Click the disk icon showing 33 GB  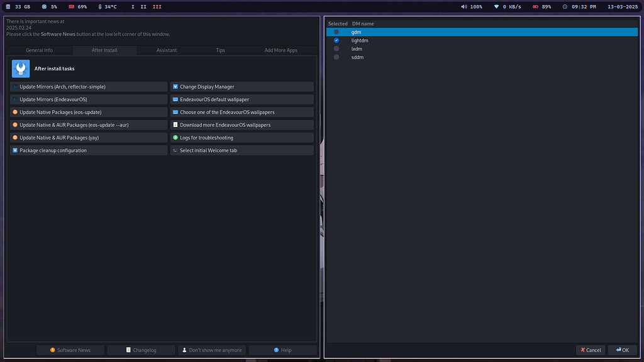click(8, 6)
